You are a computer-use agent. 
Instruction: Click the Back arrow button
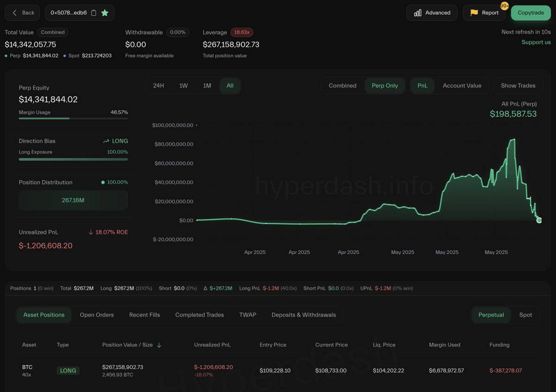click(x=23, y=13)
